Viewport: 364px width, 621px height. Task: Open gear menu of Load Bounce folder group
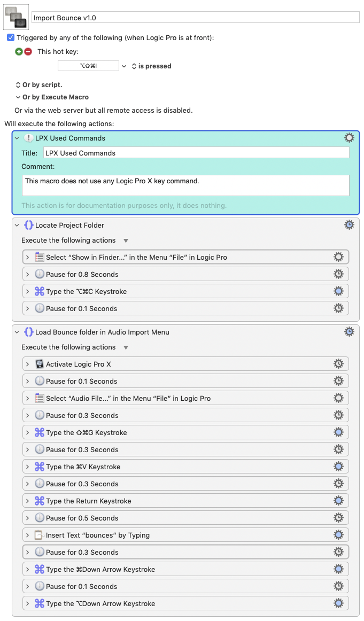[x=349, y=332]
